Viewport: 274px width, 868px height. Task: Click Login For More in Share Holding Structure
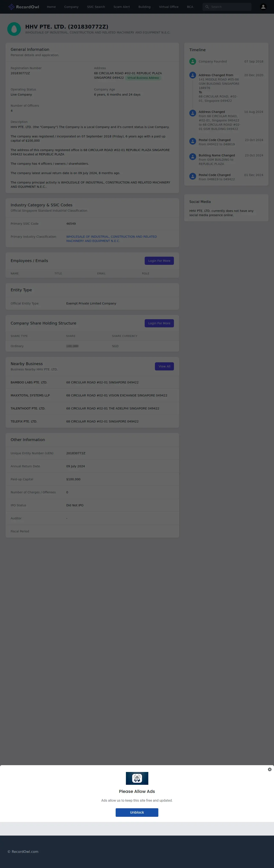click(x=159, y=323)
